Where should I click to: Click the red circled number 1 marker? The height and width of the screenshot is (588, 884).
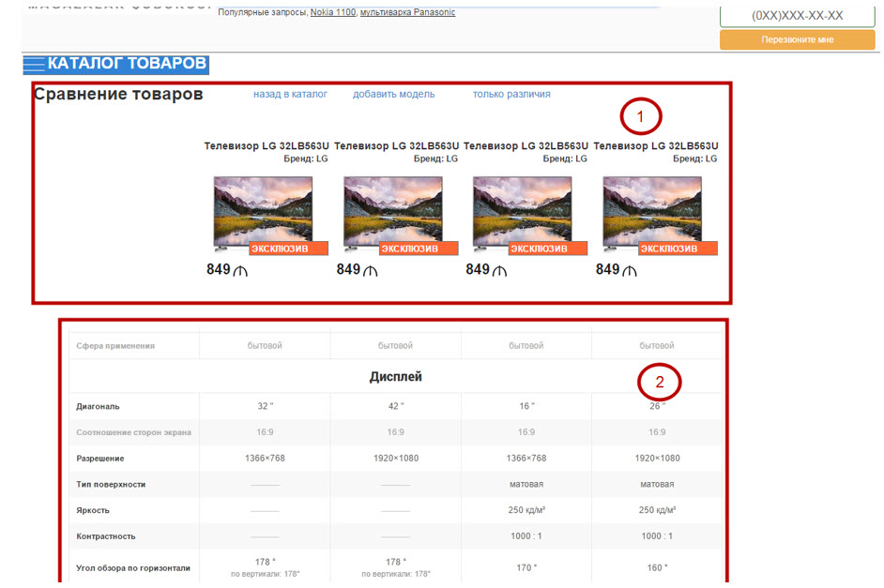[x=641, y=117]
